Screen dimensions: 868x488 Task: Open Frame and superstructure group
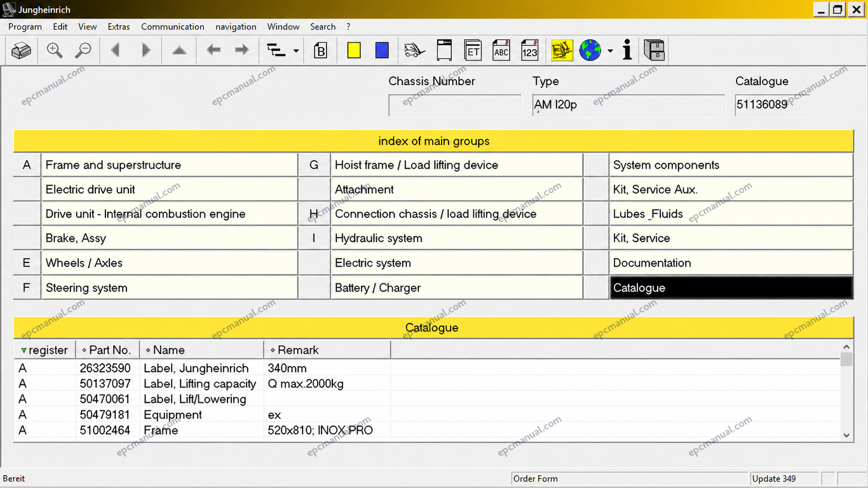(x=169, y=165)
